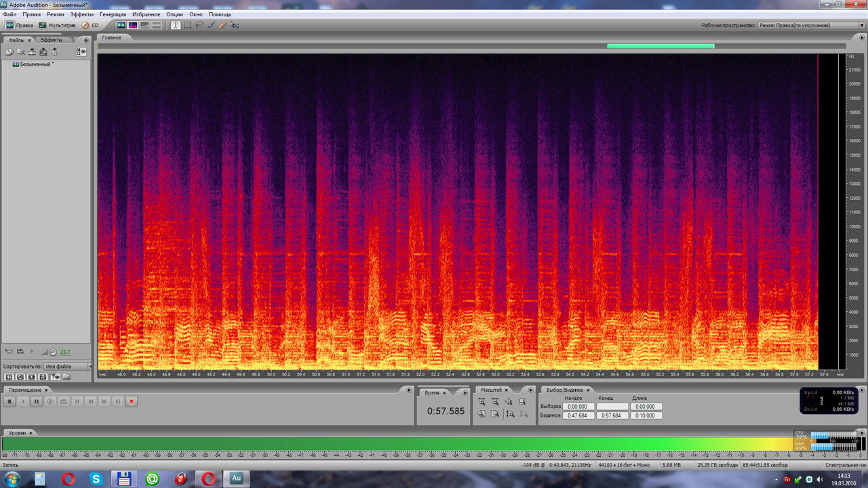The height and width of the screenshot is (488, 868).
Task: Switch to waveform display view
Action: click(x=121, y=25)
